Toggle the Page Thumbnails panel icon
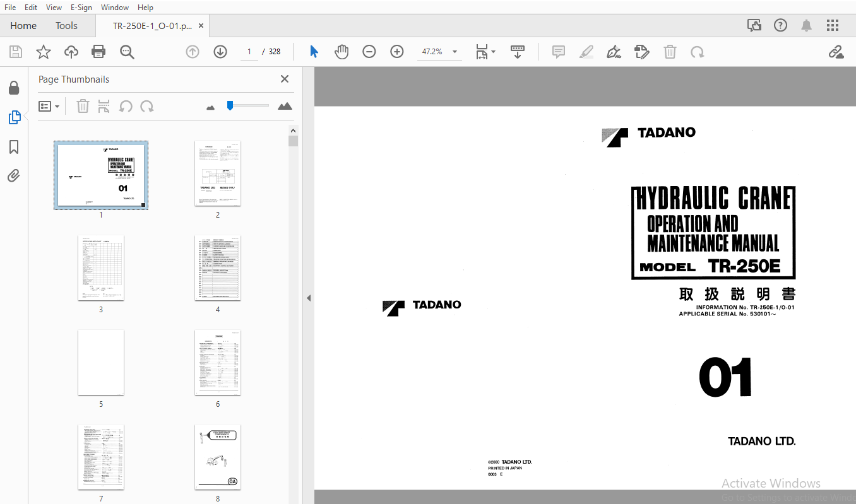The width and height of the screenshot is (856, 504). click(14, 117)
